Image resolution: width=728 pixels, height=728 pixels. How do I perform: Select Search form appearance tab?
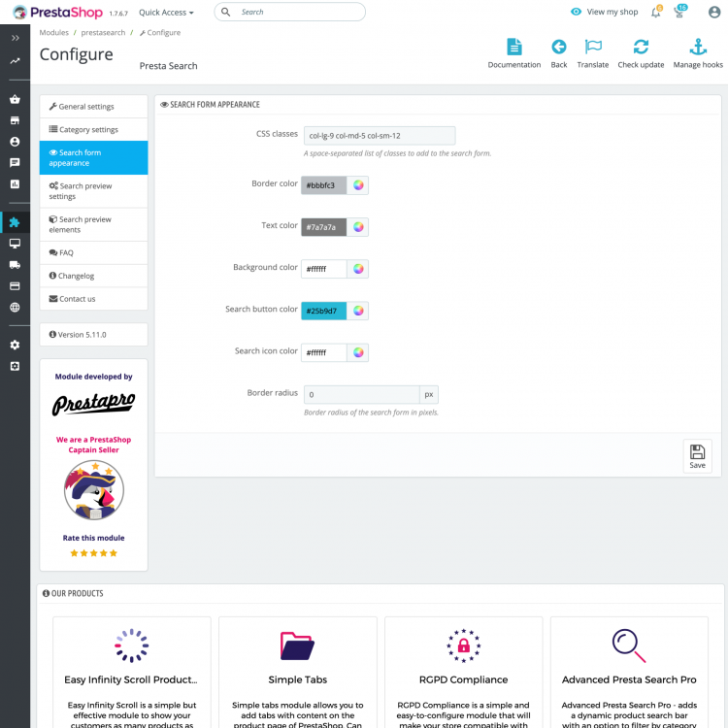click(94, 158)
